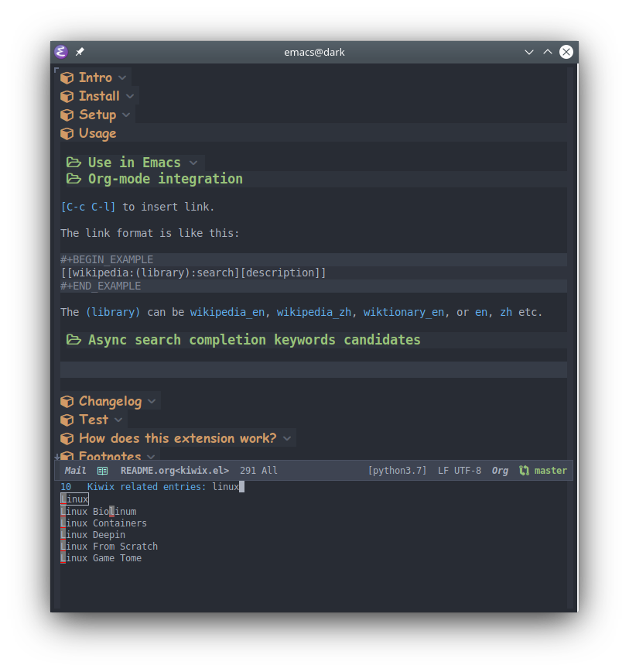The image size is (629, 672).
Task: Click the Async search completion keywords candidates heading
Action: tap(255, 340)
